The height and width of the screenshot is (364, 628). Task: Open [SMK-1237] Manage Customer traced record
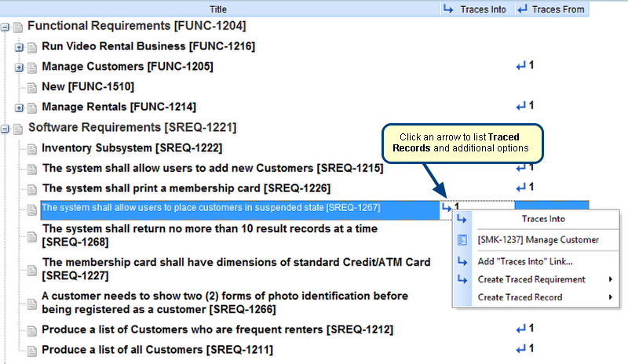coord(538,239)
